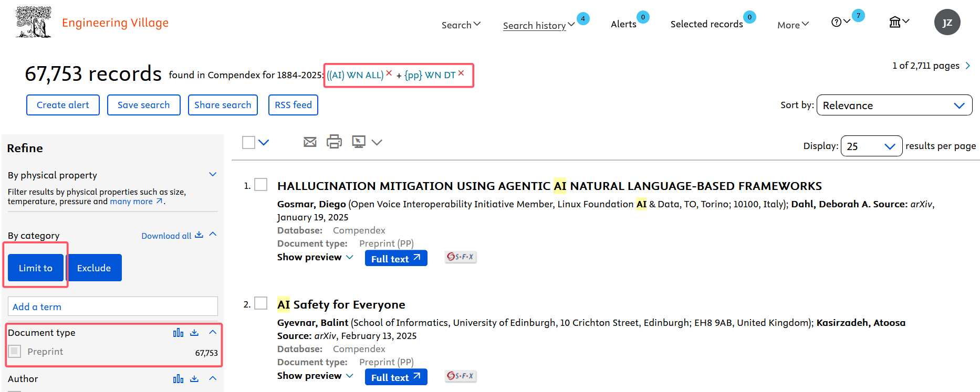Open author Dahl, Deborah A.
Viewport: 980px width, 392px height.
pyautogui.click(x=830, y=204)
